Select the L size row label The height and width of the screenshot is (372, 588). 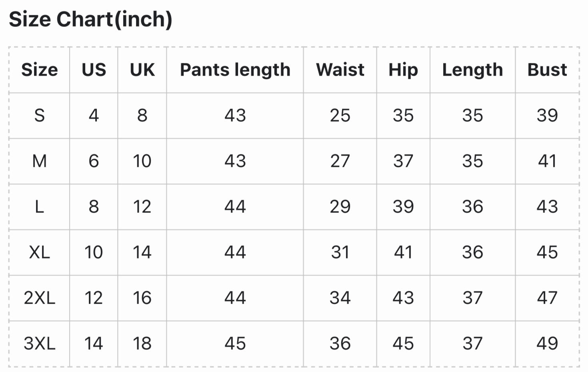click(x=39, y=207)
